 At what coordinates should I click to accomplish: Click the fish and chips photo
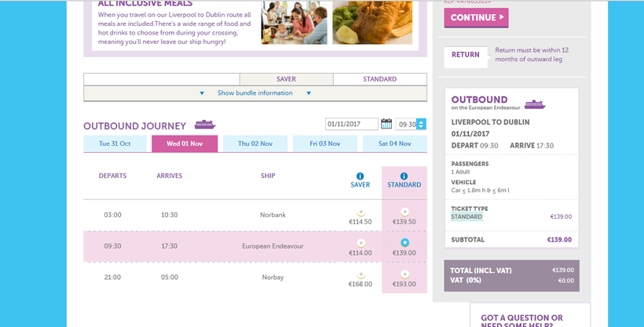372,23
